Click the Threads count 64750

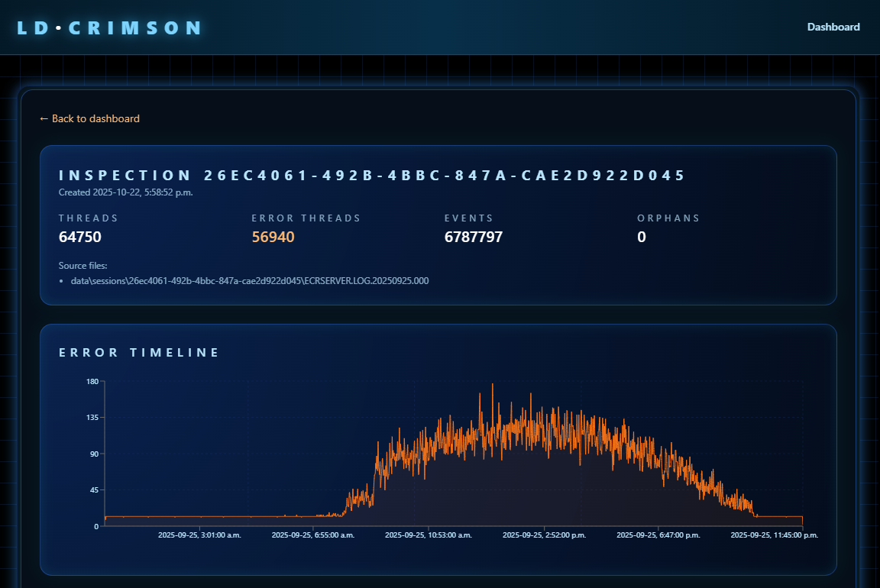click(x=80, y=237)
